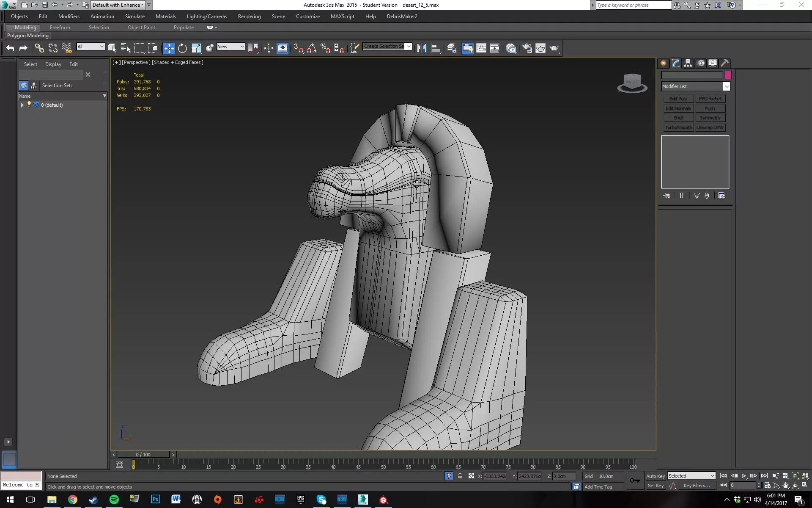Activate the Select and Rotate tool
The image size is (812, 508).
tap(182, 48)
